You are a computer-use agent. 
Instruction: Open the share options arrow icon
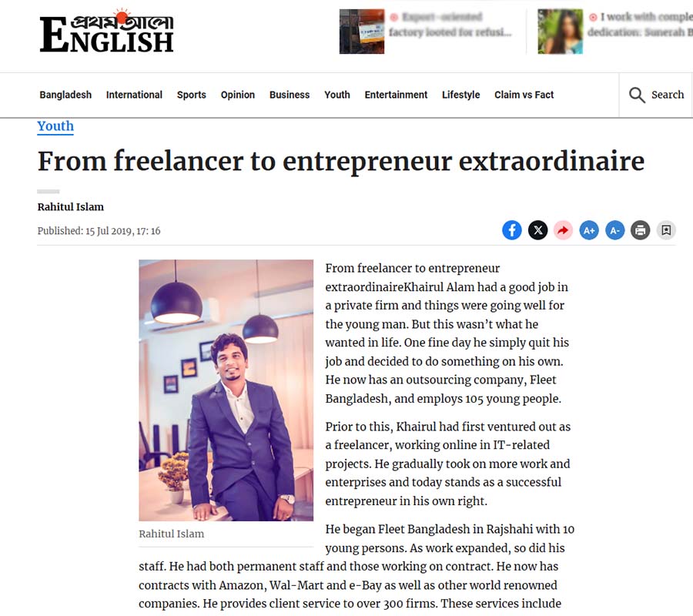point(563,229)
